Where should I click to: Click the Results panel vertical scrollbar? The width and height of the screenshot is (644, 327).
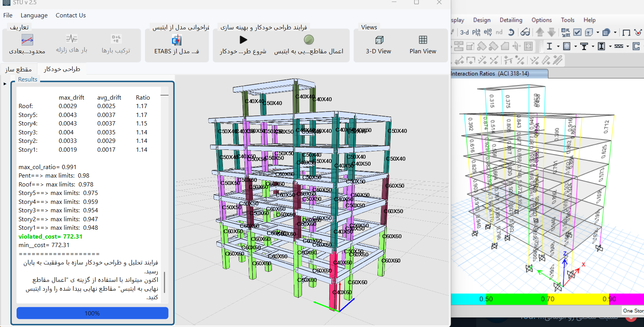pos(165,282)
